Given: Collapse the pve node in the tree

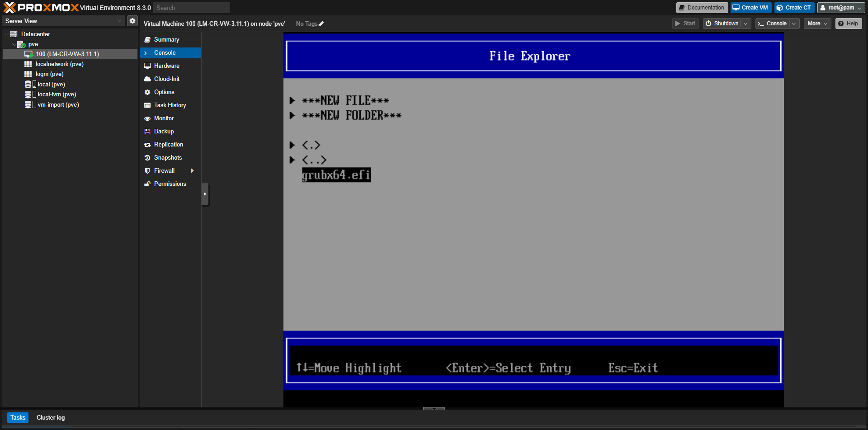Looking at the screenshot, I should [14, 44].
